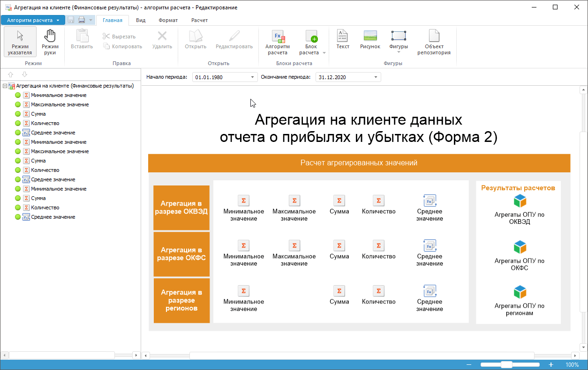Image resolution: width=588 pixels, height=370 pixels.
Task: Insert a Текст shape from the ribbon
Action: pos(343,39)
